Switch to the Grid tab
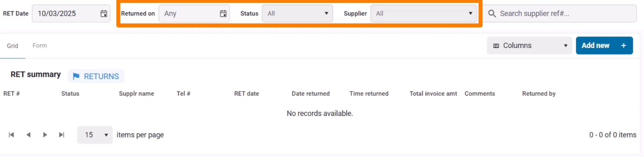 (12, 46)
